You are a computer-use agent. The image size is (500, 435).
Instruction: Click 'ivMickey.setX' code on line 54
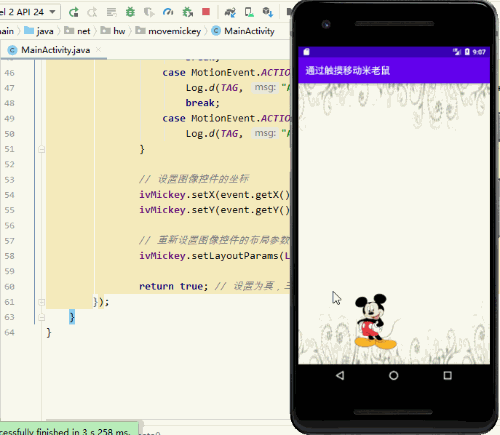[177, 195]
